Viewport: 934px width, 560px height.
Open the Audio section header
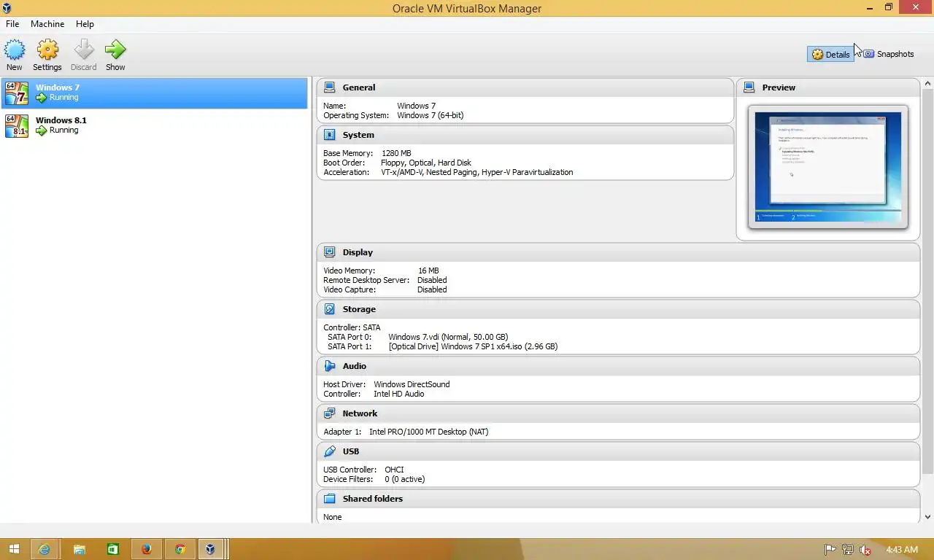(618, 366)
